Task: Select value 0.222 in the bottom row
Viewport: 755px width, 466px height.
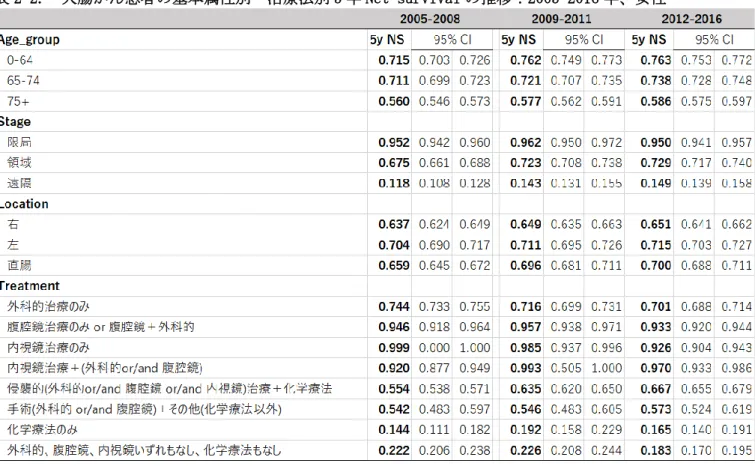Action: click(393, 450)
